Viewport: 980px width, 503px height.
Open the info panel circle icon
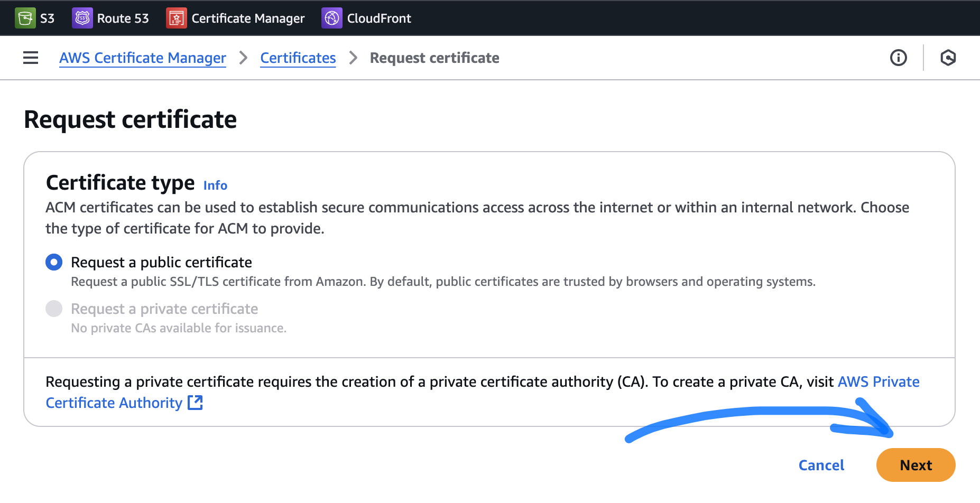pyautogui.click(x=898, y=58)
